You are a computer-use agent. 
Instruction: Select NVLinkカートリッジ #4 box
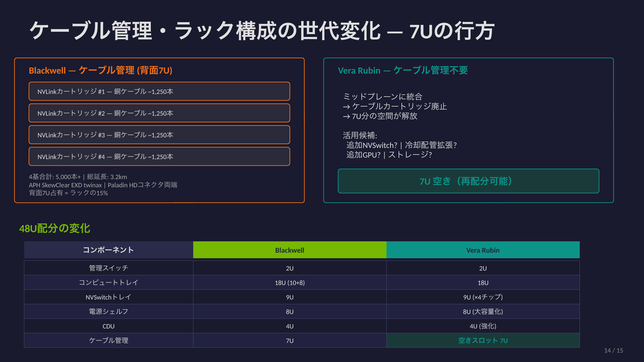pos(159,157)
